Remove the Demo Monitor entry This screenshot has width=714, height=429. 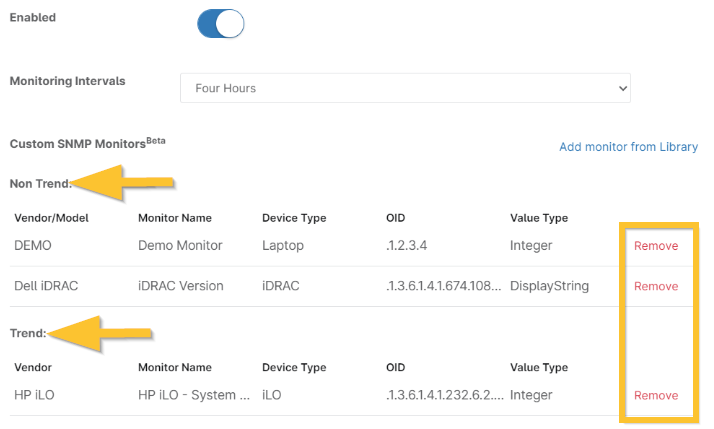pos(655,246)
